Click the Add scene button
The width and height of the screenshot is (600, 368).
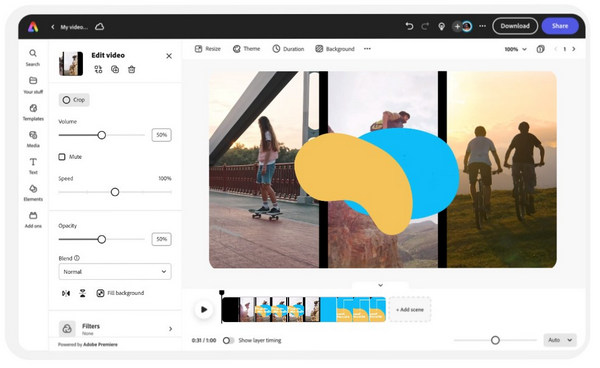tap(410, 309)
